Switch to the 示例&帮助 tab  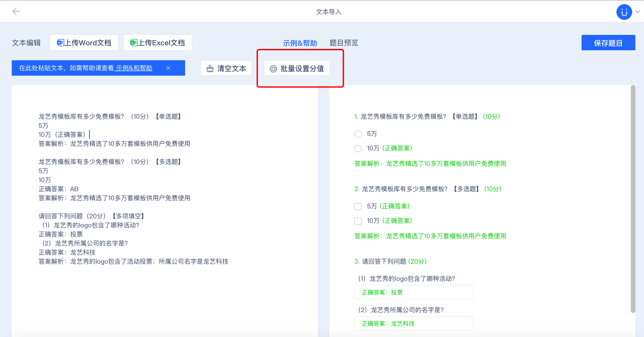(300, 43)
